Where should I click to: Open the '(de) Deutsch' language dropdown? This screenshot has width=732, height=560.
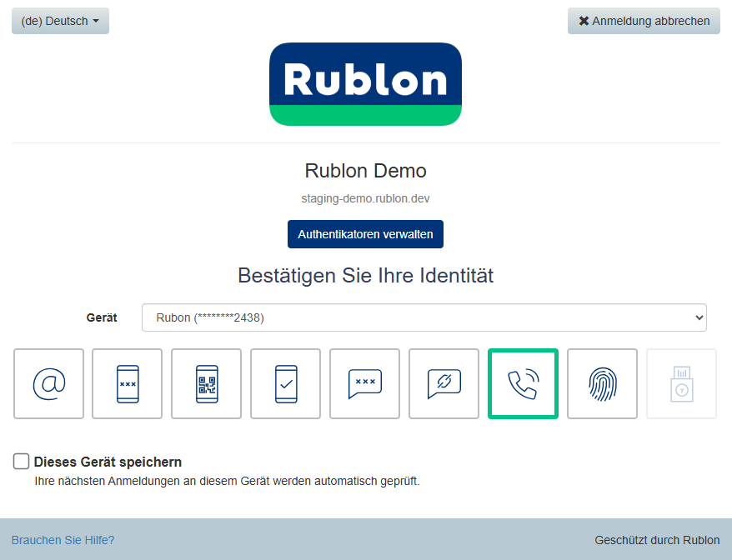click(x=60, y=21)
